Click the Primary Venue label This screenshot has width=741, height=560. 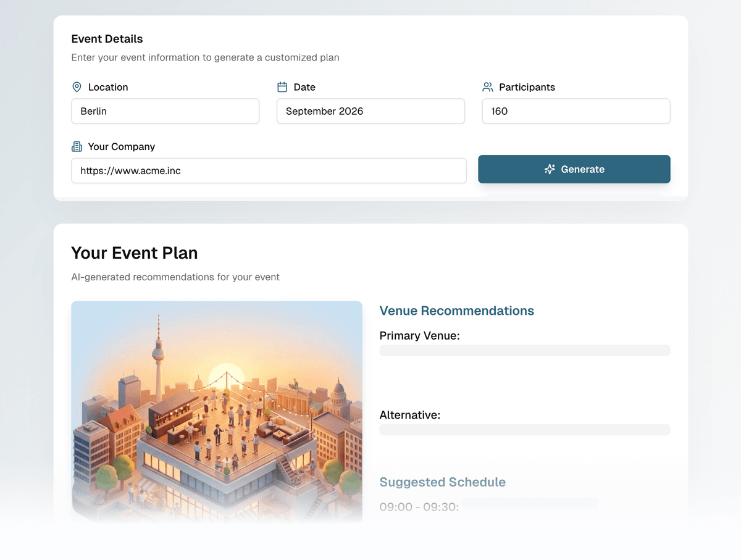tap(420, 336)
